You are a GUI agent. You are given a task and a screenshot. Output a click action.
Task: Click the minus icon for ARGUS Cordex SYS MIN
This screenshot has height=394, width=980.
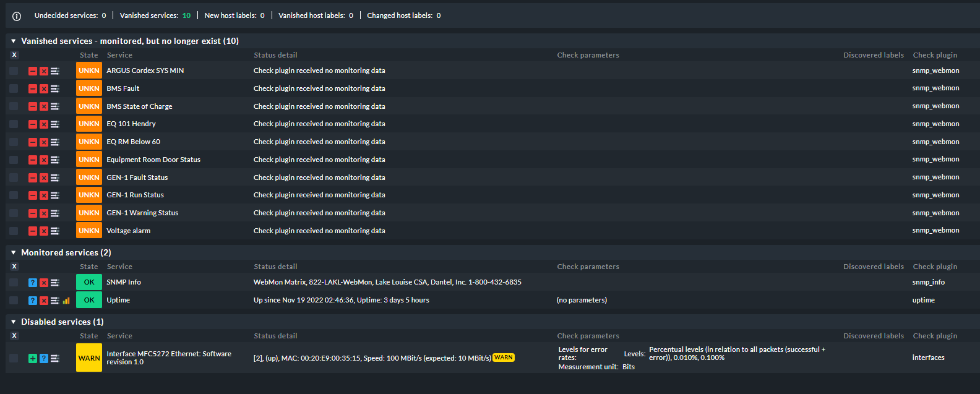(32, 71)
